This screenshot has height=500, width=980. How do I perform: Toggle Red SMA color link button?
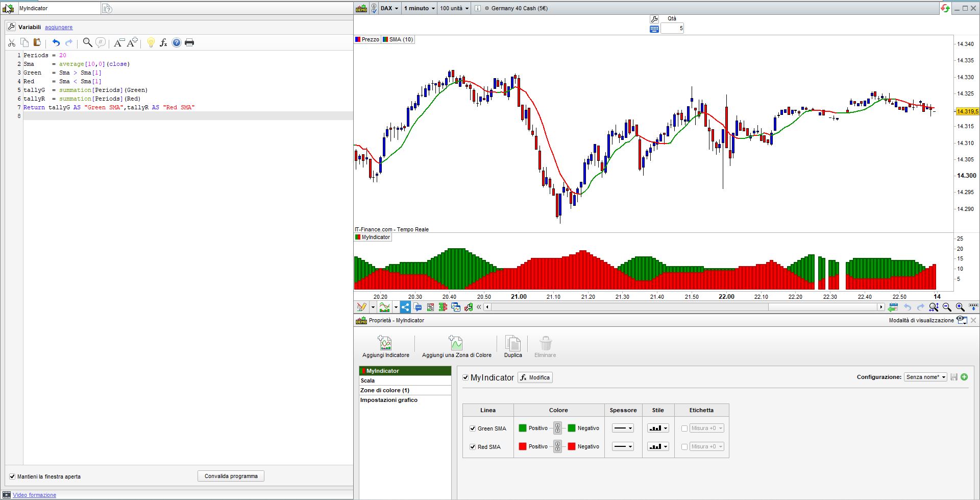point(557,446)
